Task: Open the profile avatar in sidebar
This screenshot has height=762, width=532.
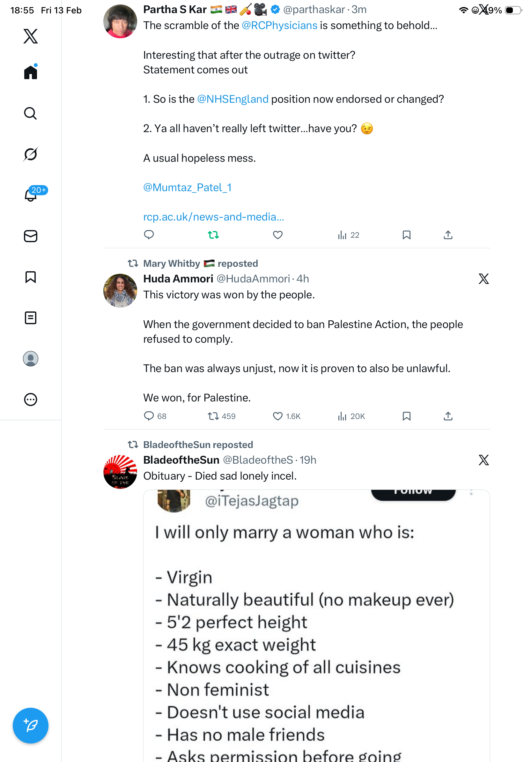Action: click(31, 359)
